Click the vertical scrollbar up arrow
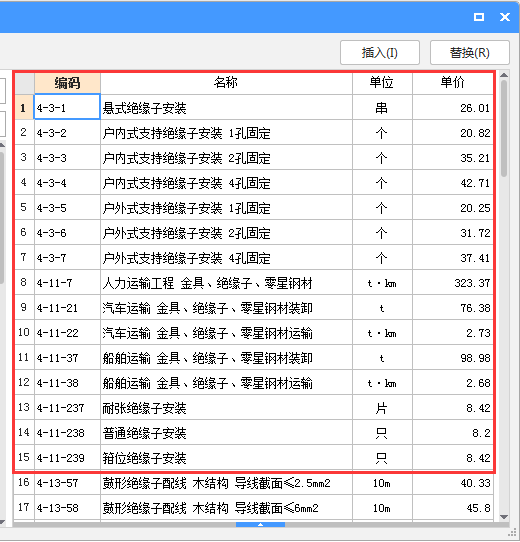The image size is (520, 542). (x=504, y=75)
